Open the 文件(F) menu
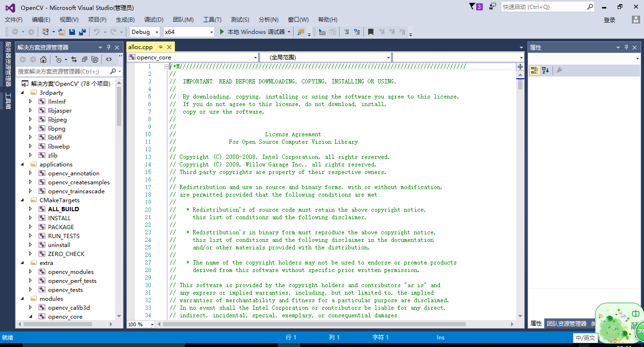Screen dimensions: 644x347 coord(14,20)
